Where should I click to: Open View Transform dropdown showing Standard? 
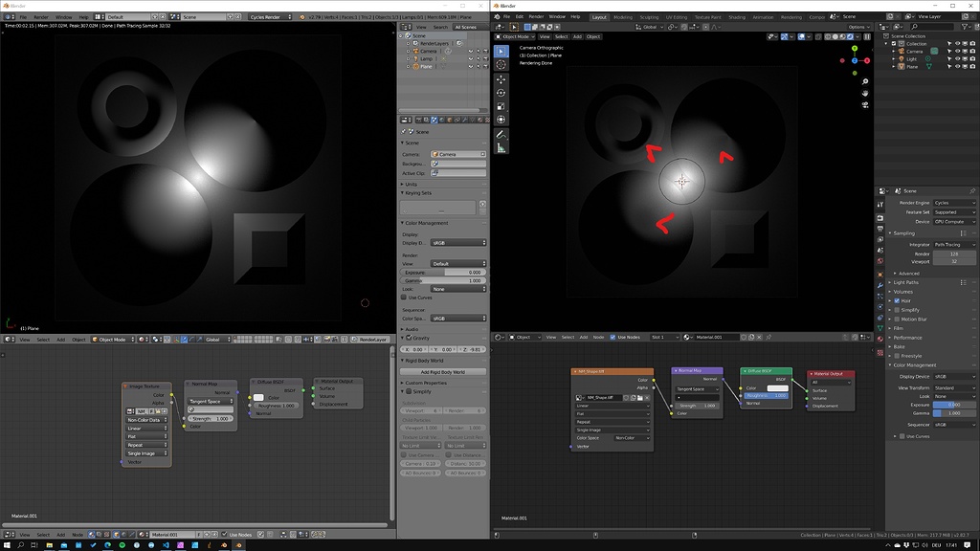[x=954, y=388]
